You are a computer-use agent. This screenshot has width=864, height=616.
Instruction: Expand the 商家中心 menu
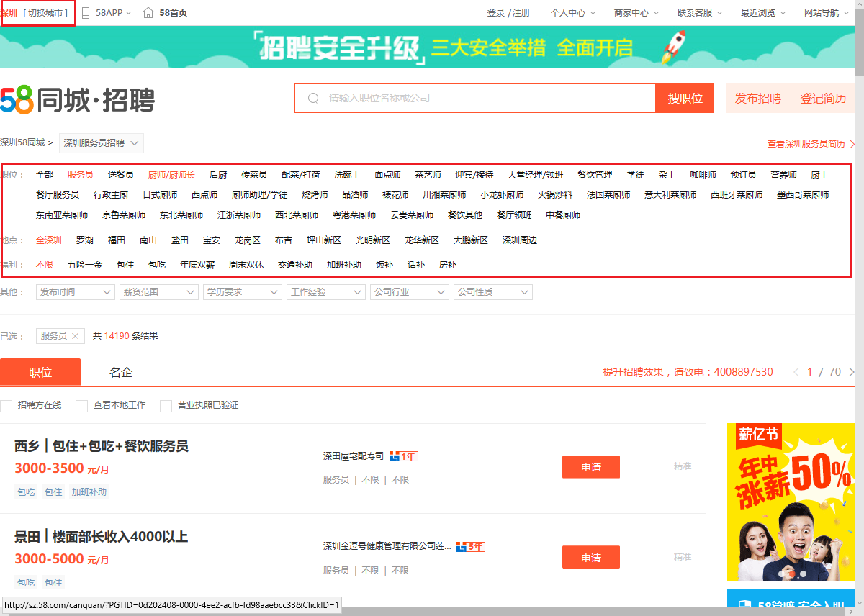pos(636,13)
